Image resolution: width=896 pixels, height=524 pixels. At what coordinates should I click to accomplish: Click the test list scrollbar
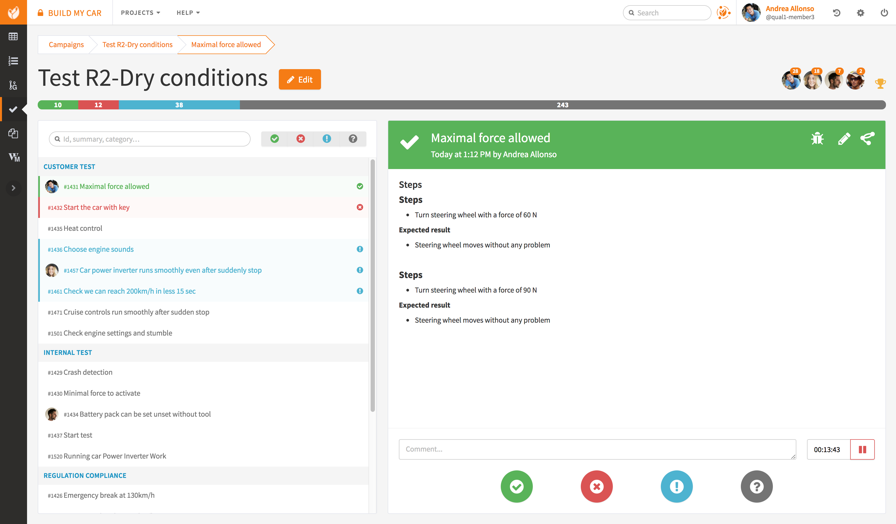(373, 286)
